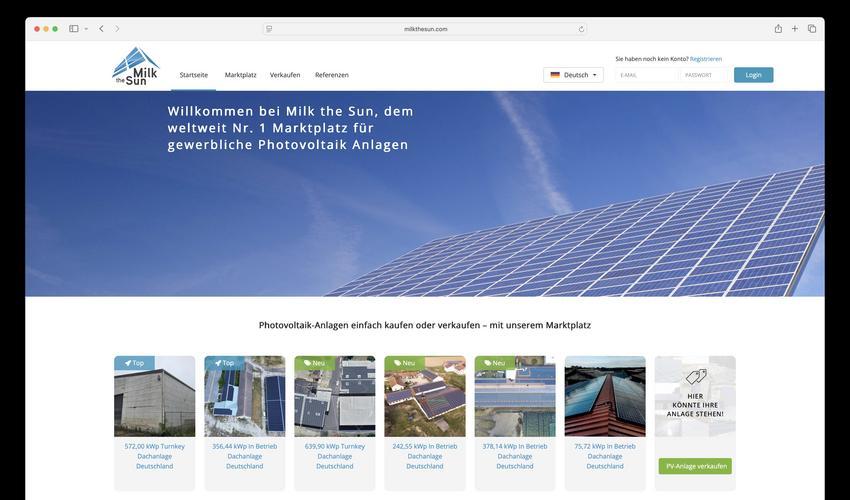The height and width of the screenshot is (500, 850).
Task: Go back with the browser back arrow
Action: pos(101,29)
